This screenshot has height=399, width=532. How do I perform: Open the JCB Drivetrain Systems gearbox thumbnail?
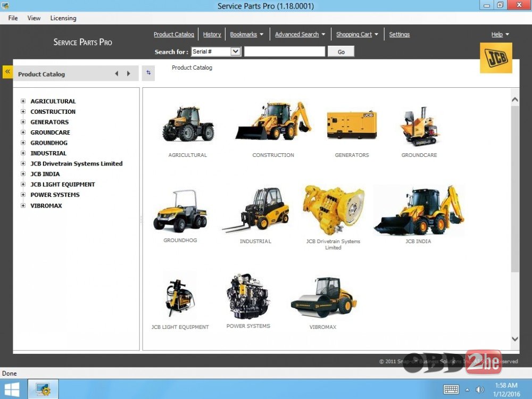(x=334, y=210)
